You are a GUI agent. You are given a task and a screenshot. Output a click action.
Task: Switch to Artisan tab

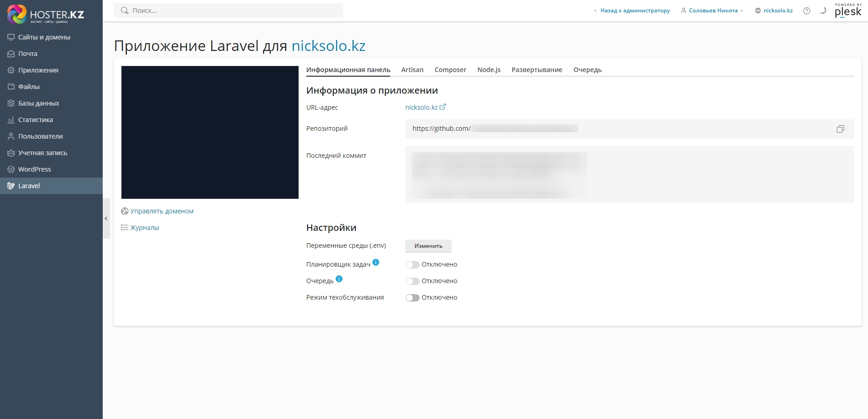pos(412,70)
